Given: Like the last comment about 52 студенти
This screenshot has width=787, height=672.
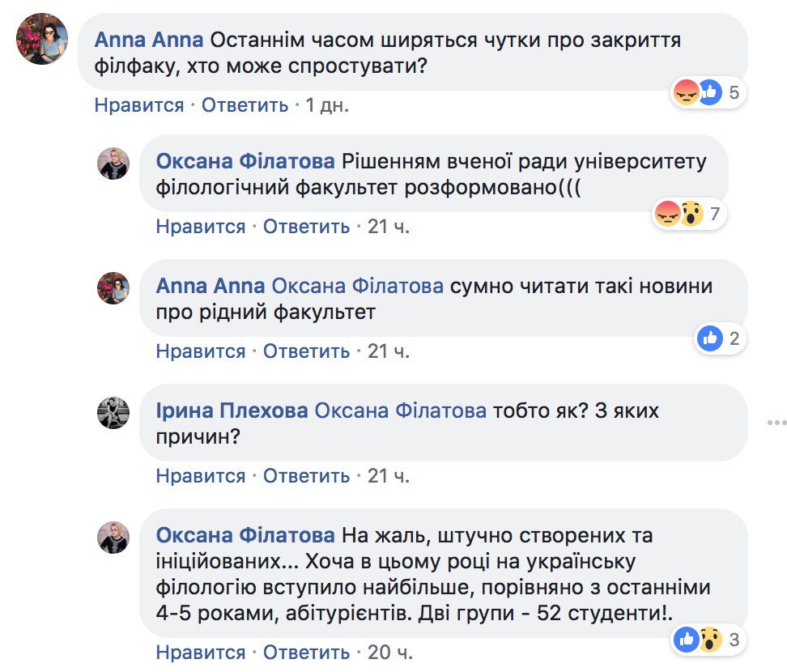Looking at the screenshot, I should tap(201, 653).
